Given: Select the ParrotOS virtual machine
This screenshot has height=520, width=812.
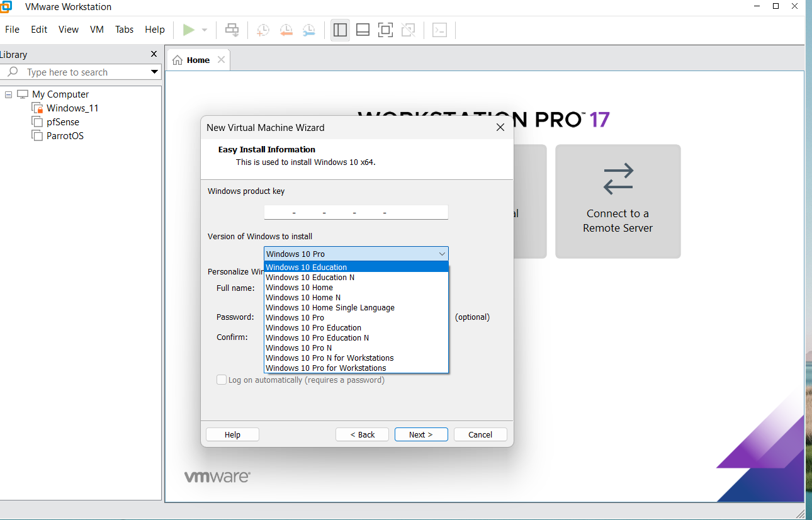Looking at the screenshot, I should (65, 136).
